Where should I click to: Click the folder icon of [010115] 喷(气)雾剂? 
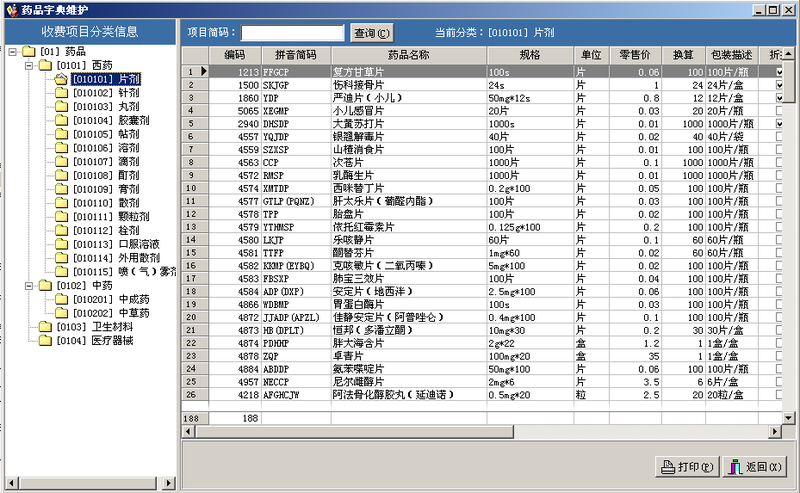pos(61,272)
